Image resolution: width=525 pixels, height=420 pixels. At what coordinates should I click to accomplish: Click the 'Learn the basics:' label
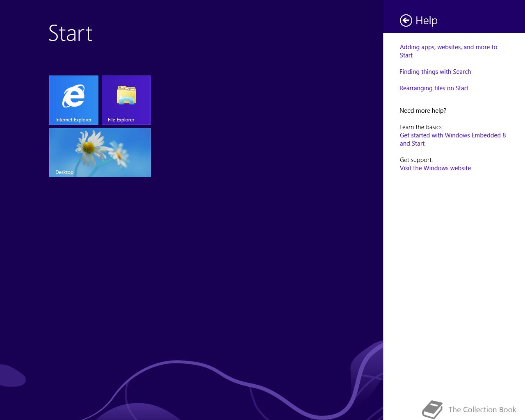(x=421, y=127)
